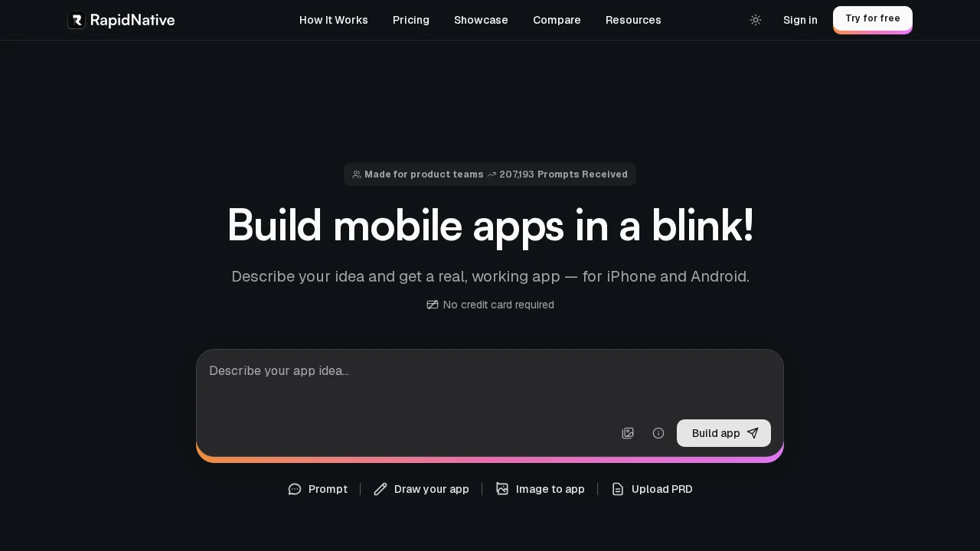Screen dimensions: 980x551
Task: Click the RapidNative logo
Action: (121, 20)
